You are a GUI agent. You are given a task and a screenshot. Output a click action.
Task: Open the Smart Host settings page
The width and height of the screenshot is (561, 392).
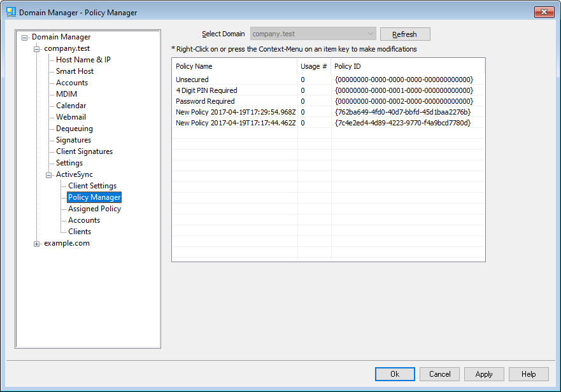75,71
